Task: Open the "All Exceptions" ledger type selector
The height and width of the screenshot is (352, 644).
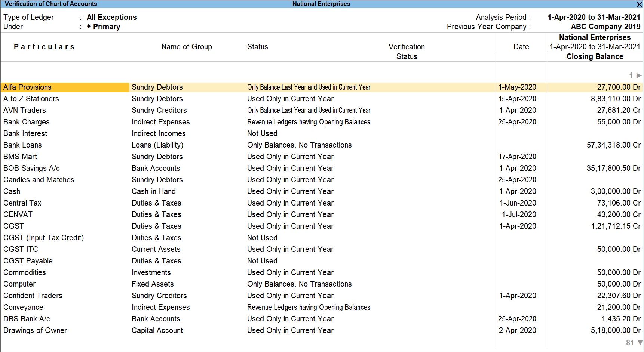Action: [x=111, y=17]
